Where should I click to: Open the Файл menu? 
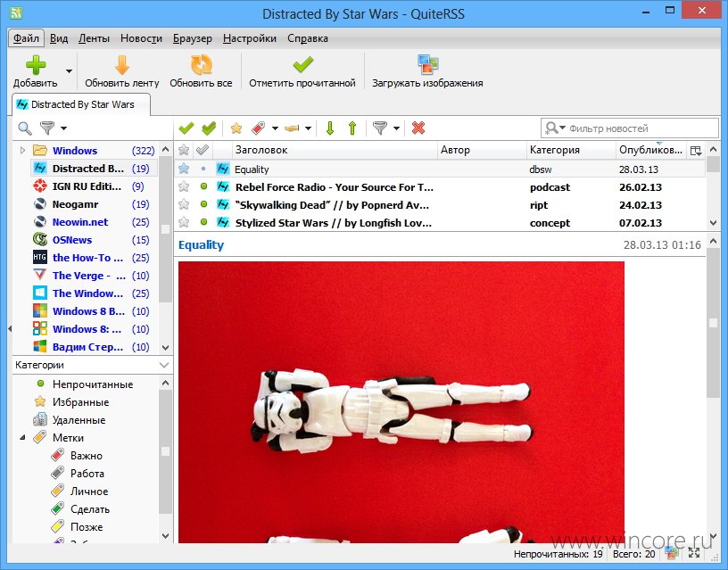(26, 38)
